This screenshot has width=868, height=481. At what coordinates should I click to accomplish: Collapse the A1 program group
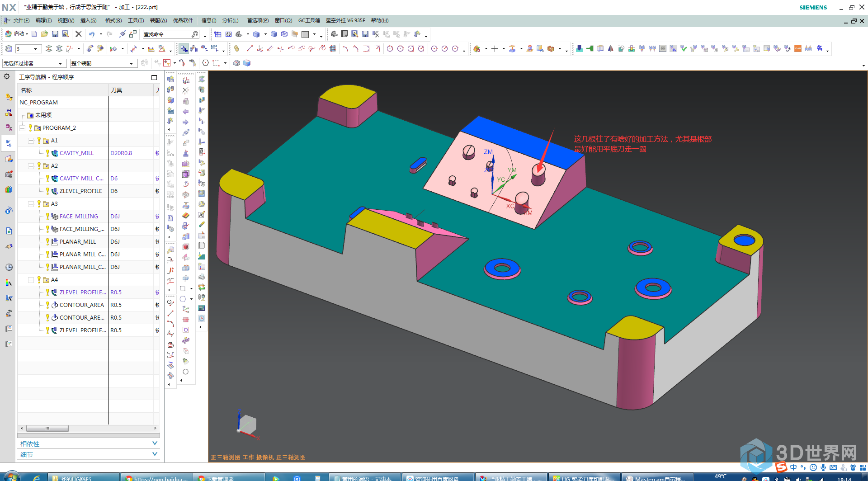point(31,141)
